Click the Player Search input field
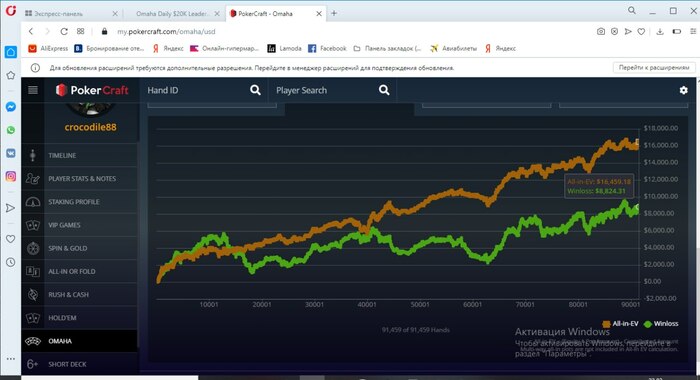The height and width of the screenshot is (380, 700). coord(325,90)
